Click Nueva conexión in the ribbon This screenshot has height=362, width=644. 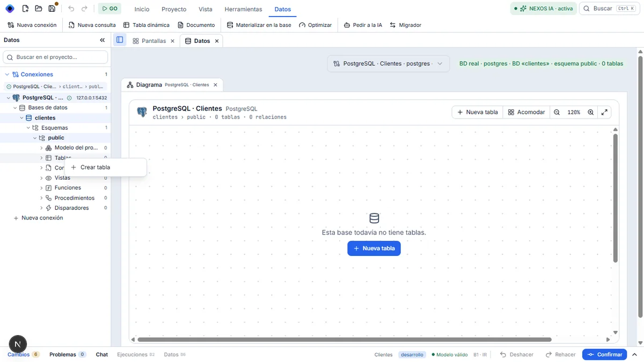coord(32,25)
